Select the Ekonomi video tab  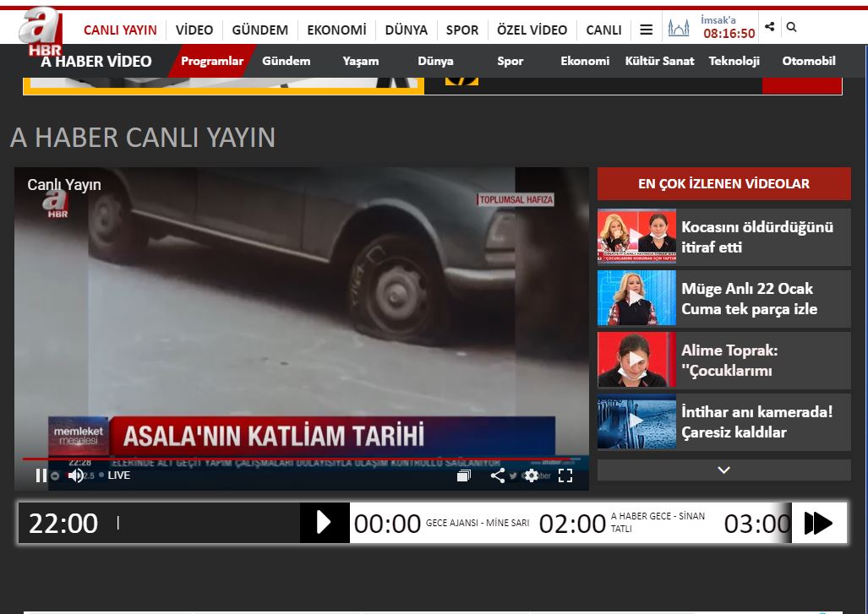point(585,61)
